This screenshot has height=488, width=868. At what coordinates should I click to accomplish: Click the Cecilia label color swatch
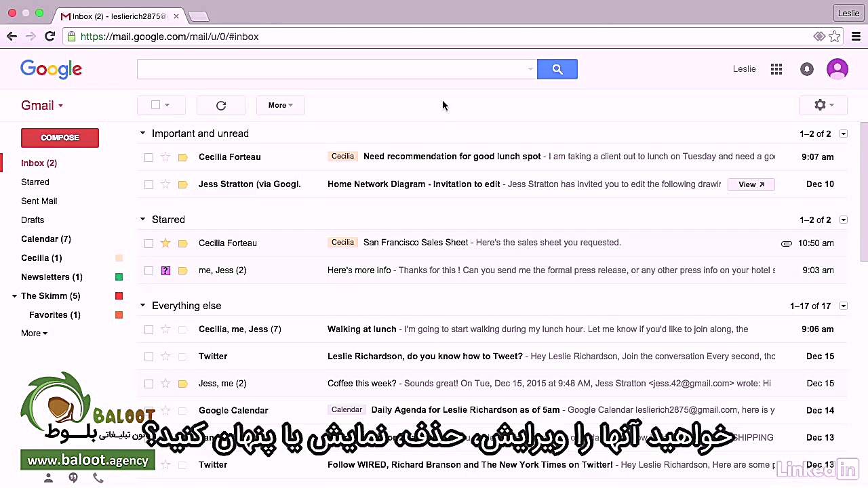click(x=119, y=258)
